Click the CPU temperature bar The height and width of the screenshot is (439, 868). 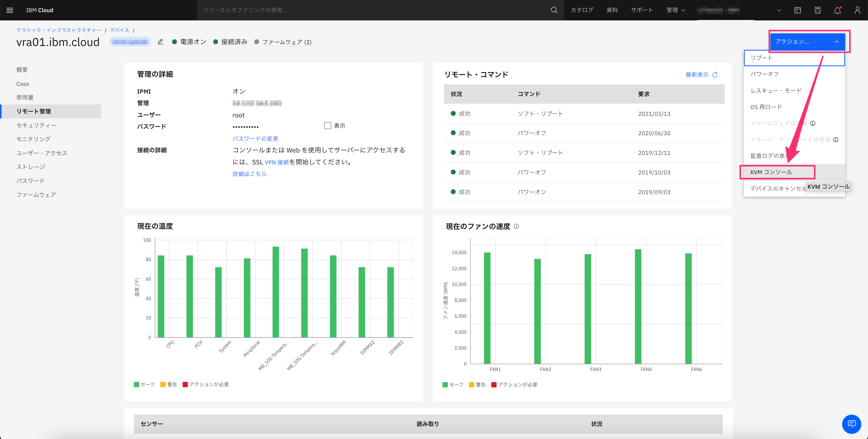pos(161,296)
